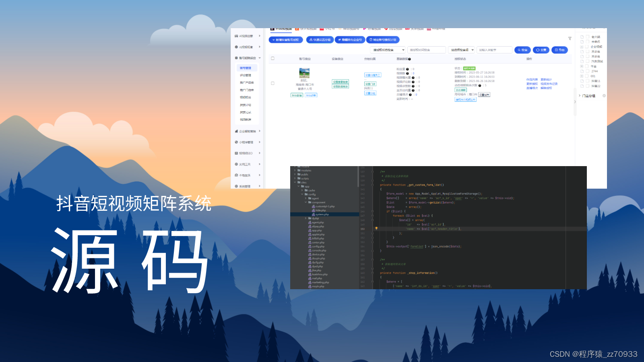Check the 老火锅 group checkbox

(587, 37)
